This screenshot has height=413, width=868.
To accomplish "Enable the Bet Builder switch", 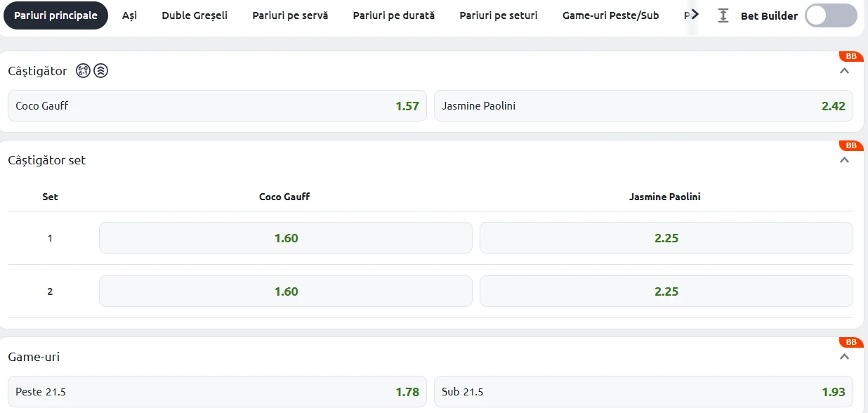I will point(830,15).
